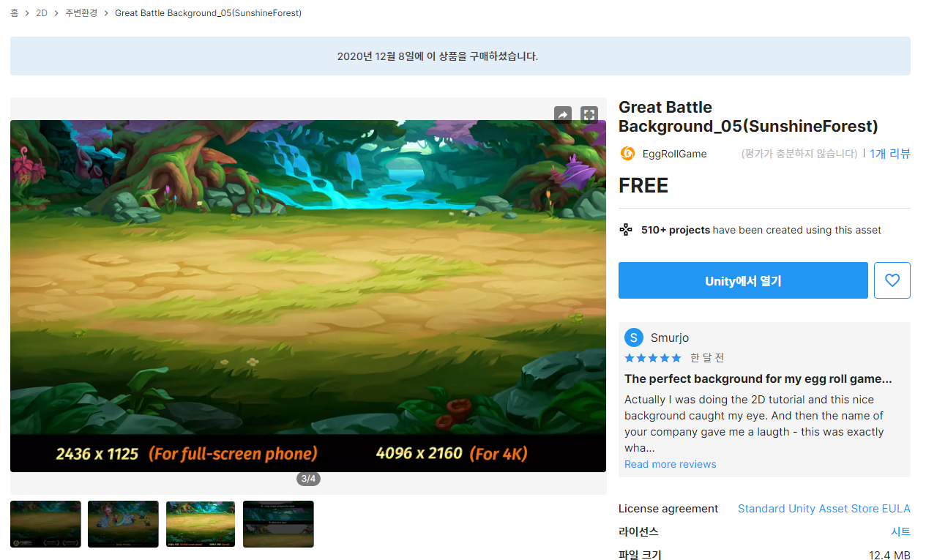Click the main forest preview image
Image resolution: width=926 pixels, height=560 pixels.
308,296
